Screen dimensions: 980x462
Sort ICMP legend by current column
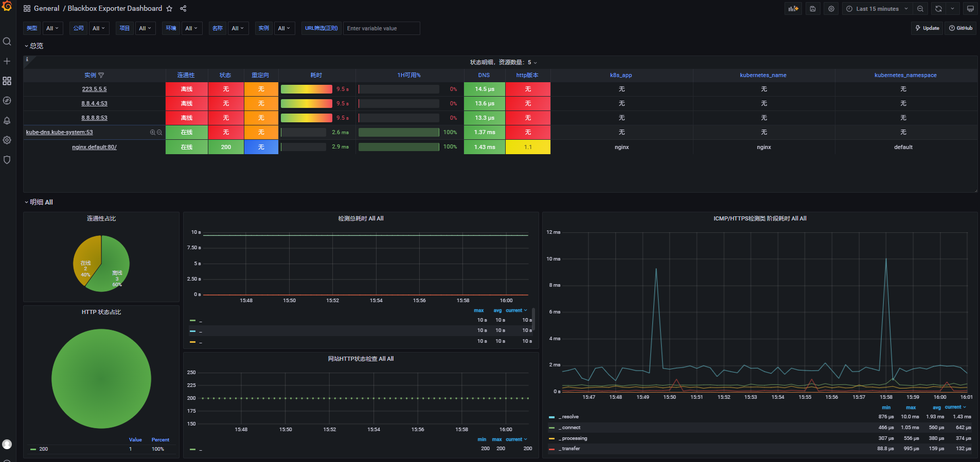[955, 407]
